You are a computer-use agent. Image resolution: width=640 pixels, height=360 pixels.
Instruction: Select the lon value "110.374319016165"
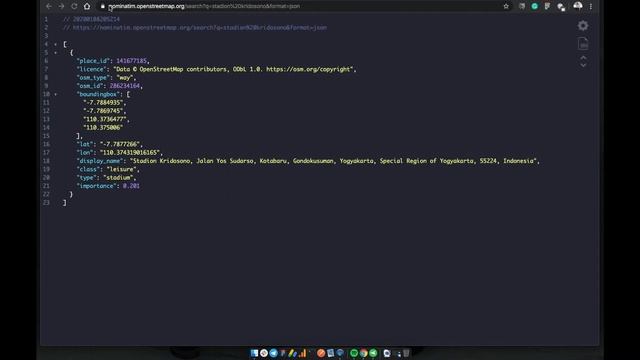(130, 153)
